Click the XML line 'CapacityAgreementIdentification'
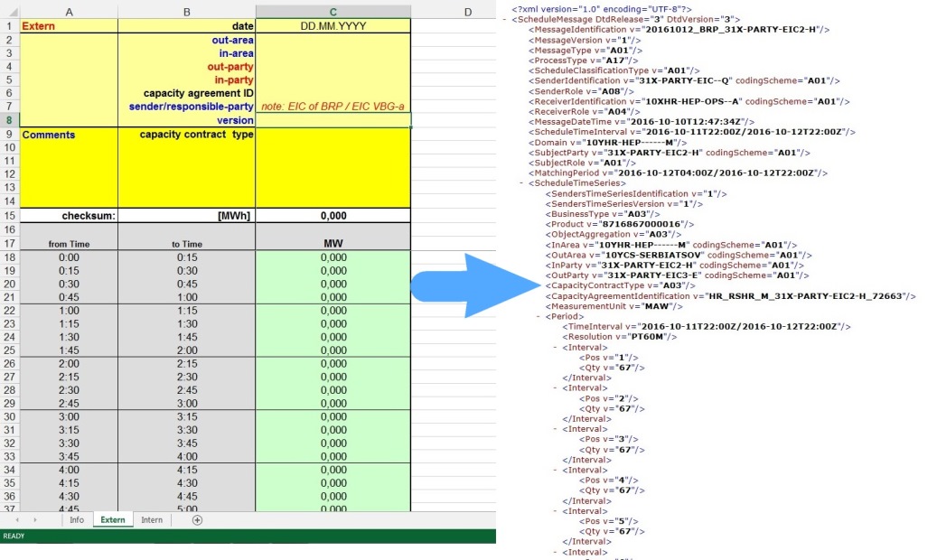Viewport: 937px width, 560px height. [x=730, y=296]
